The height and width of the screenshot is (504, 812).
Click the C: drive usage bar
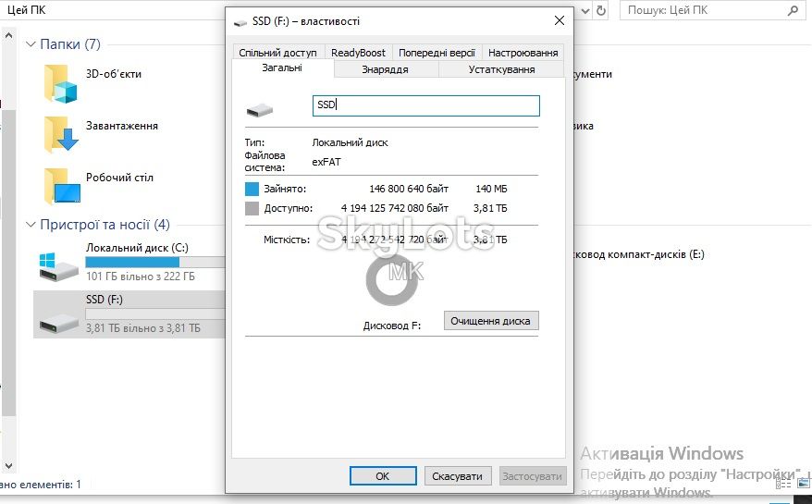pos(155,262)
